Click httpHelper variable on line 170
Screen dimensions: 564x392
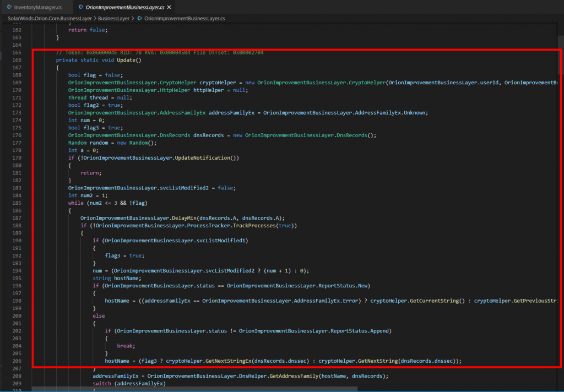click(x=209, y=90)
